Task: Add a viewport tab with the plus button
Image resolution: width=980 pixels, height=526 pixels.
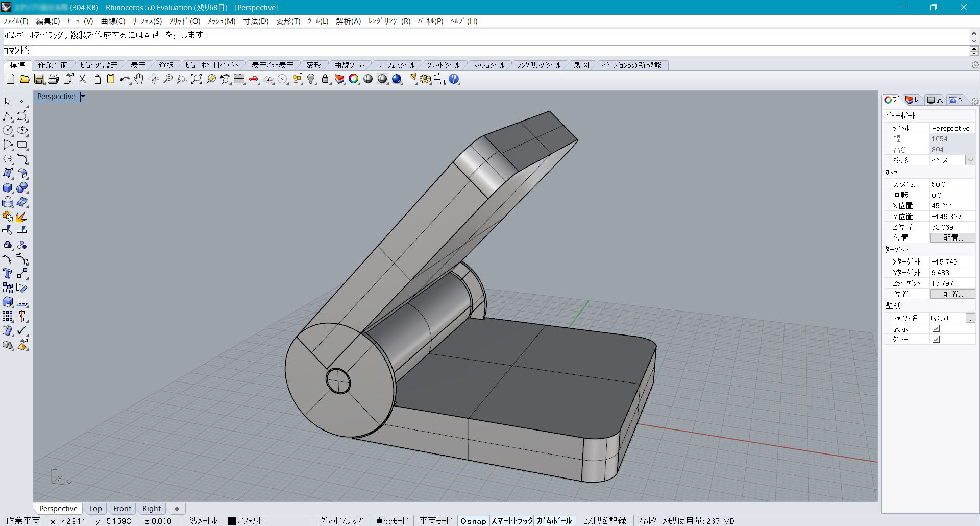Action: [177, 509]
